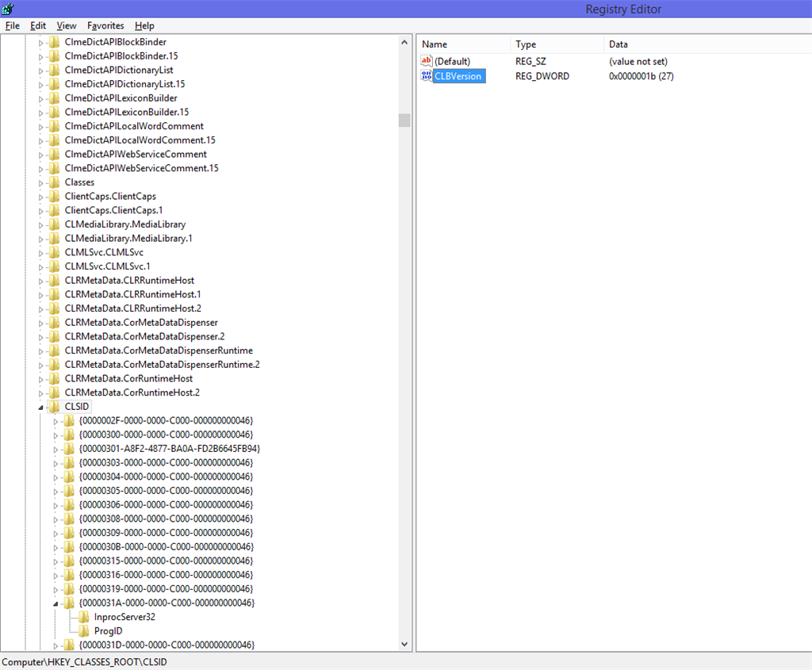The height and width of the screenshot is (670, 812).
Task: Collapse the {0000031A-0000-0000-C000-000000000046} key
Action: pos(56,603)
